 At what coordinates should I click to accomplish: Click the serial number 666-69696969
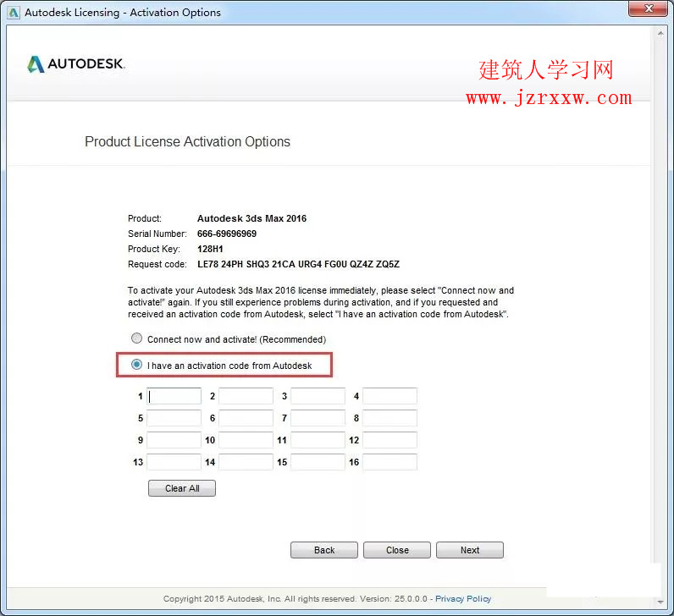227,234
